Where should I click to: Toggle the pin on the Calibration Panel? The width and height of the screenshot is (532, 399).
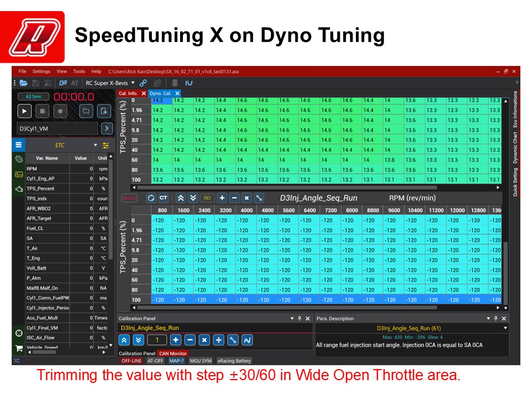point(299,319)
